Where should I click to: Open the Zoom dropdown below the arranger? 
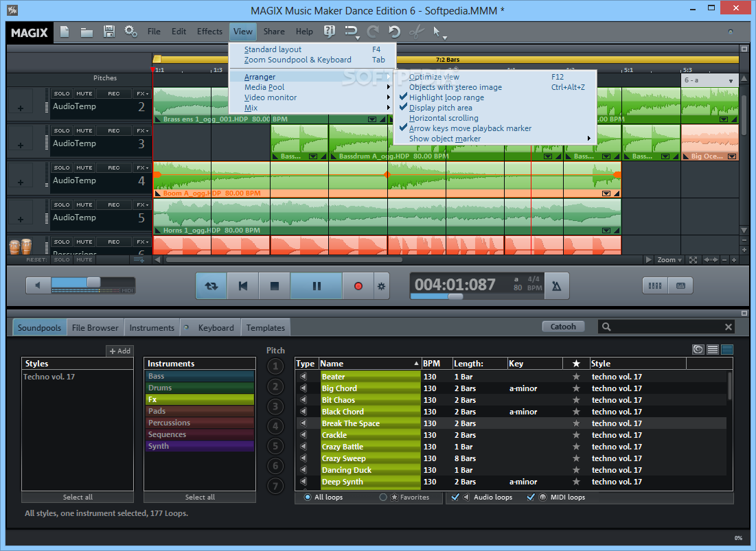[669, 260]
